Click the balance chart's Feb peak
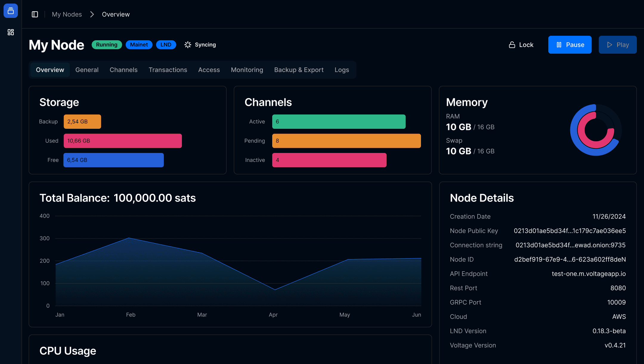 coord(129,238)
